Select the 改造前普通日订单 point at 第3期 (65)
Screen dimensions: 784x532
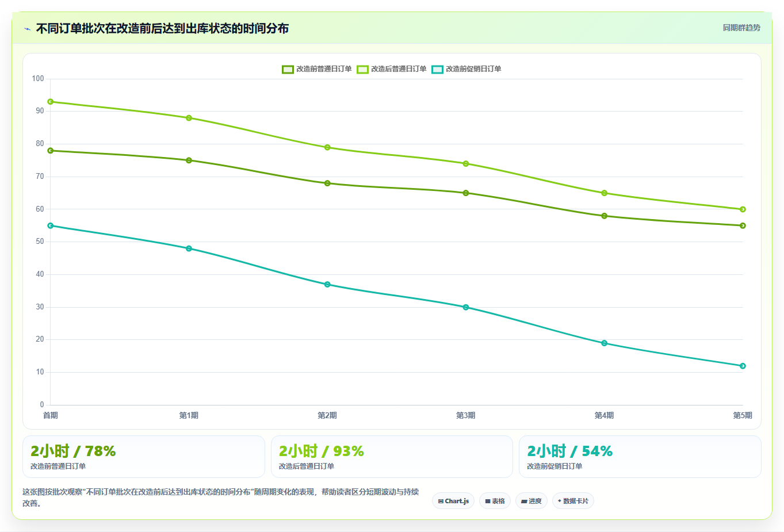[x=466, y=193]
